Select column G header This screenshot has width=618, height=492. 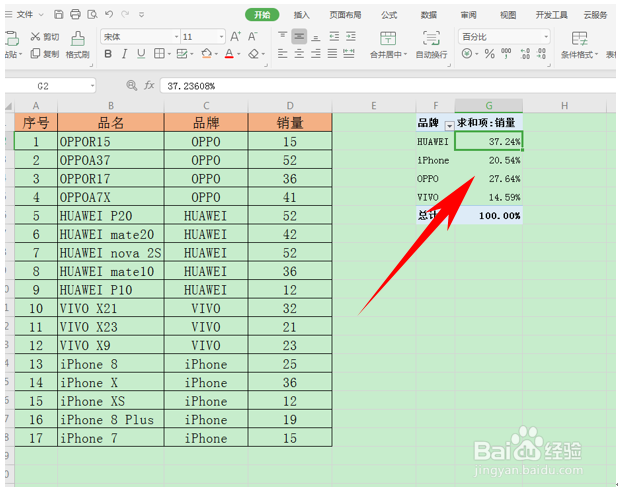[489, 106]
